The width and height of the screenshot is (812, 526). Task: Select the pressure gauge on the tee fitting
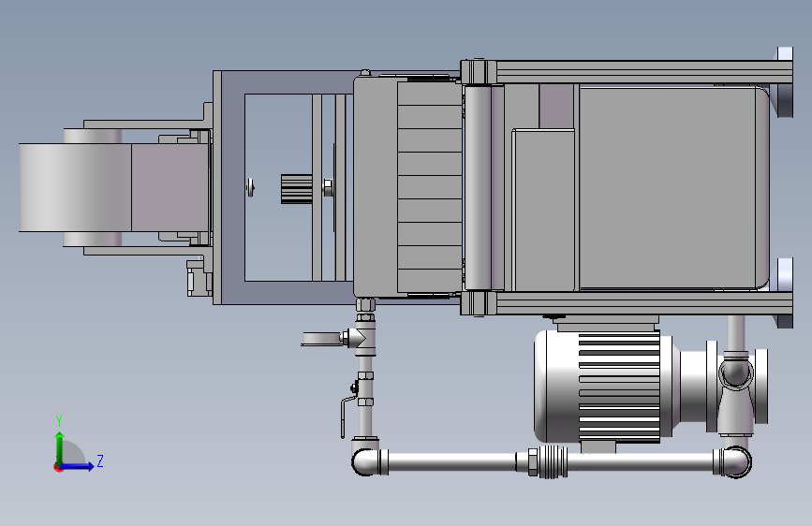point(321,339)
